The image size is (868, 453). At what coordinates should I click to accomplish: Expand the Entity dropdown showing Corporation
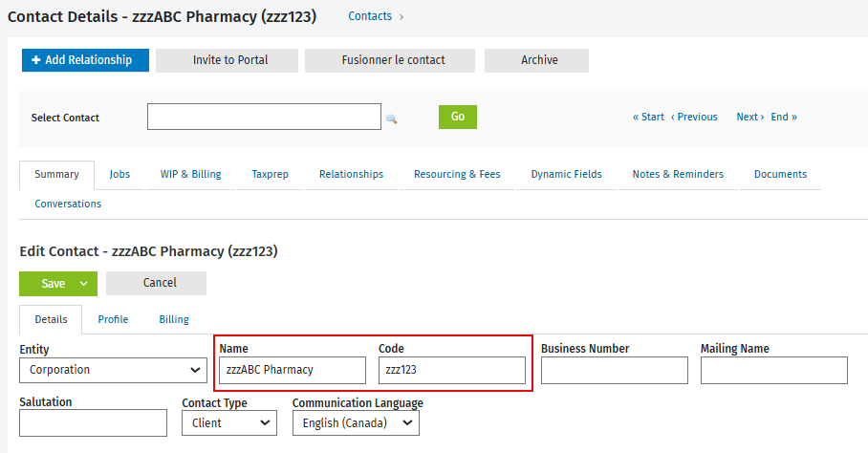(114, 370)
